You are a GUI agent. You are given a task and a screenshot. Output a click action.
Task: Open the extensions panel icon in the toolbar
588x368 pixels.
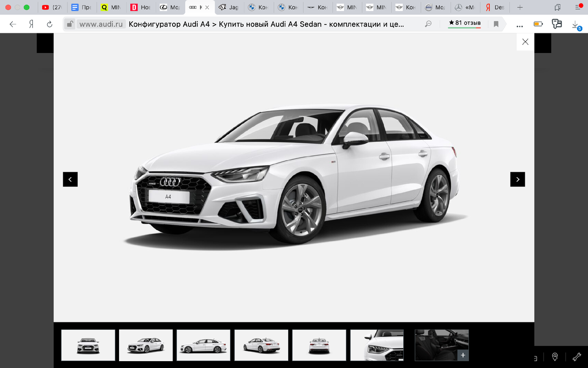[x=557, y=24]
